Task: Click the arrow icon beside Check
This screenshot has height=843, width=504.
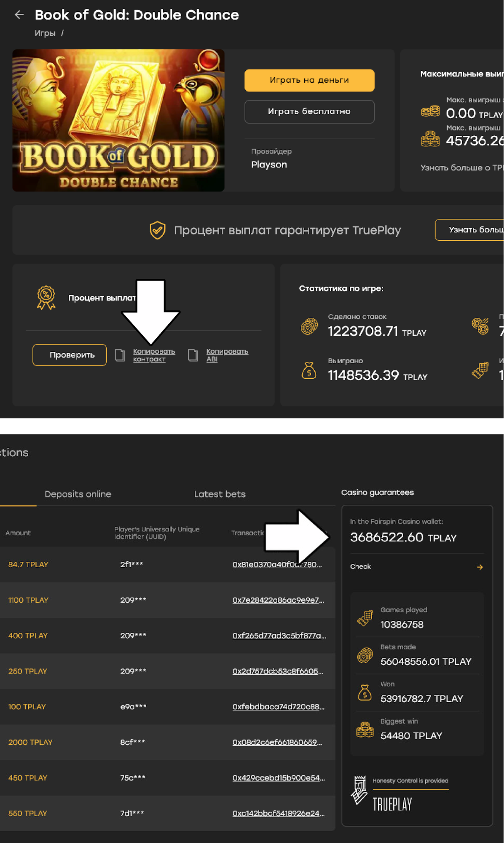Action: 480,567
